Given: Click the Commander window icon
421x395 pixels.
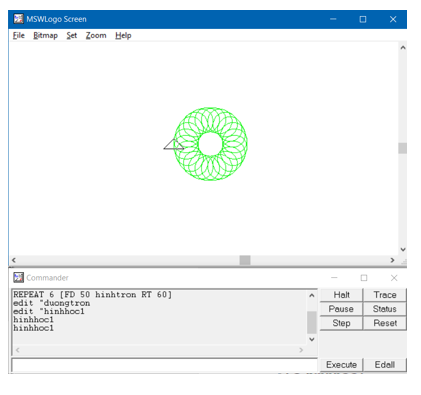Looking at the screenshot, I should point(19,277).
